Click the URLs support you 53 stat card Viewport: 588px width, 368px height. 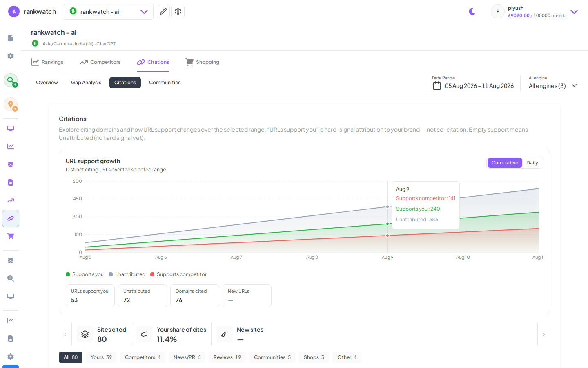[x=90, y=296]
